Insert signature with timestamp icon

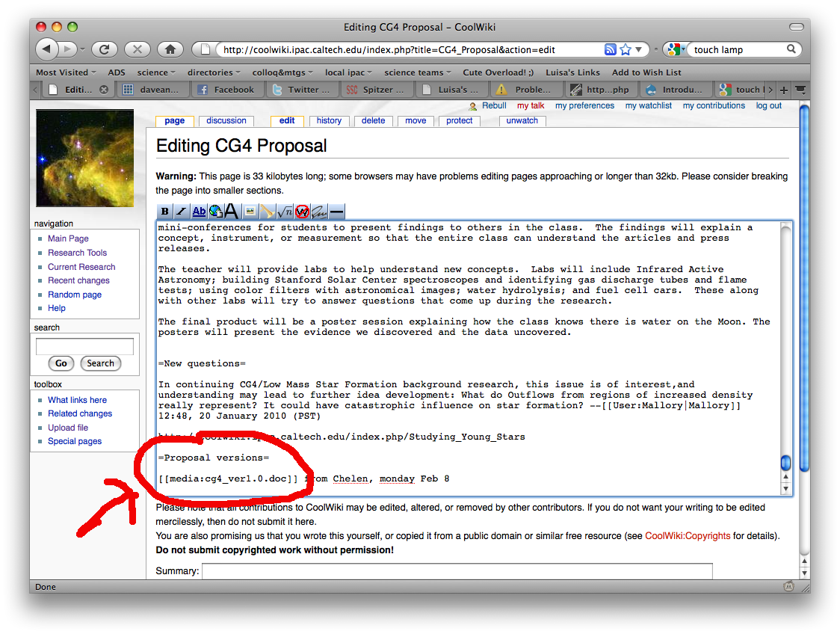pos(319,212)
